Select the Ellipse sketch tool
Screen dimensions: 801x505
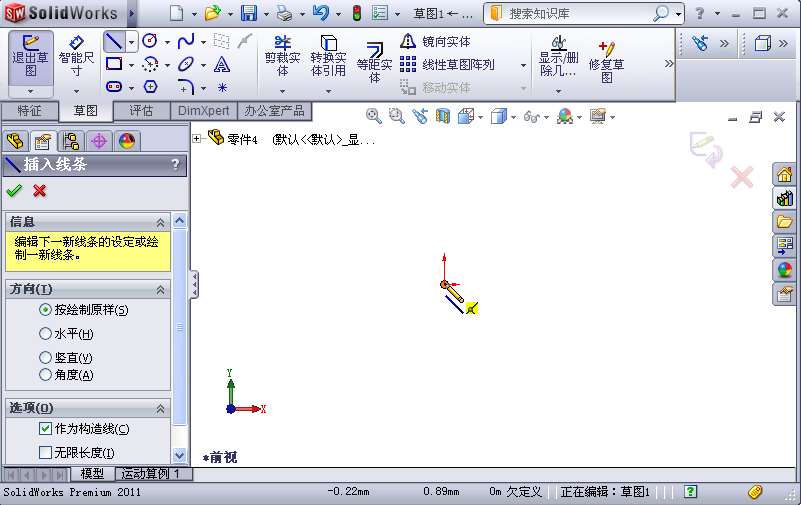click(x=185, y=64)
